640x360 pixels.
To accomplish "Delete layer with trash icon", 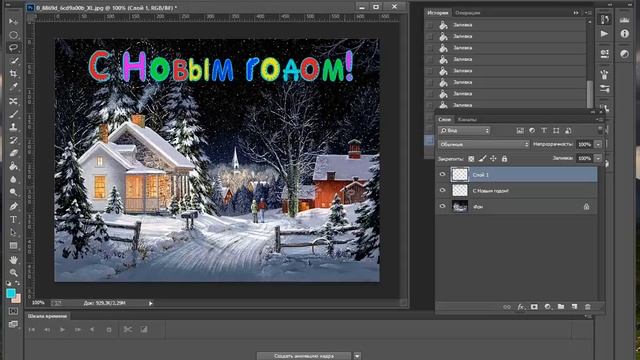I will tap(588, 307).
